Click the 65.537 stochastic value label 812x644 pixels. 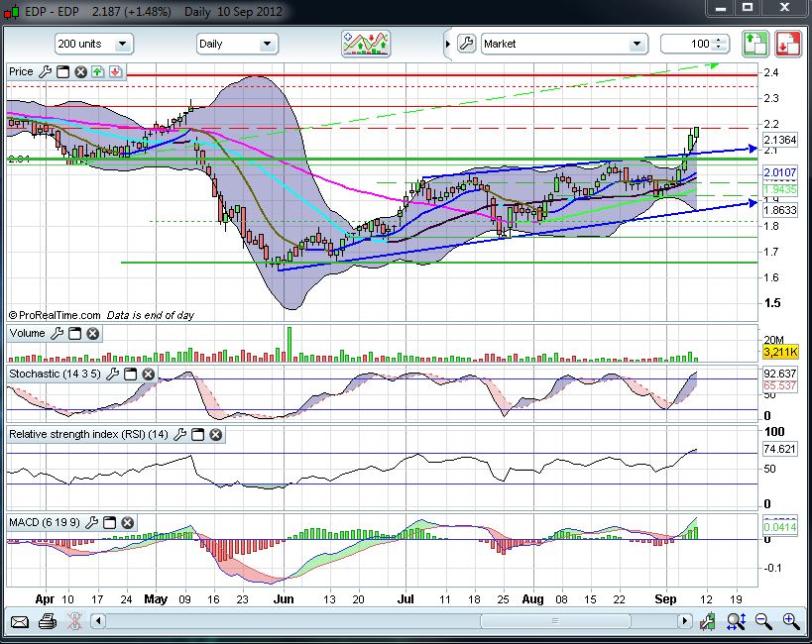point(780,385)
